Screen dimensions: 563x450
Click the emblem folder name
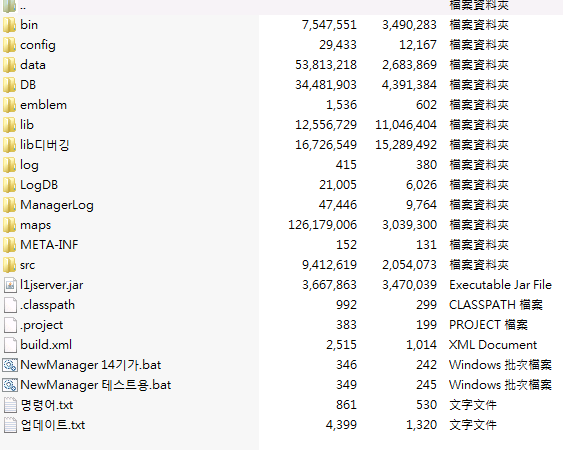pos(43,105)
